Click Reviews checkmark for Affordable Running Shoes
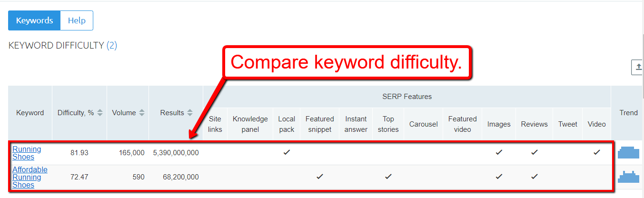This screenshot has width=644, height=198. 535,177
